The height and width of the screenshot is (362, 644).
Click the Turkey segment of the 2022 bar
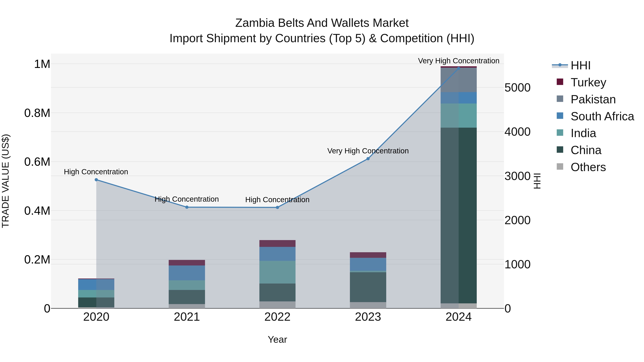(277, 244)
